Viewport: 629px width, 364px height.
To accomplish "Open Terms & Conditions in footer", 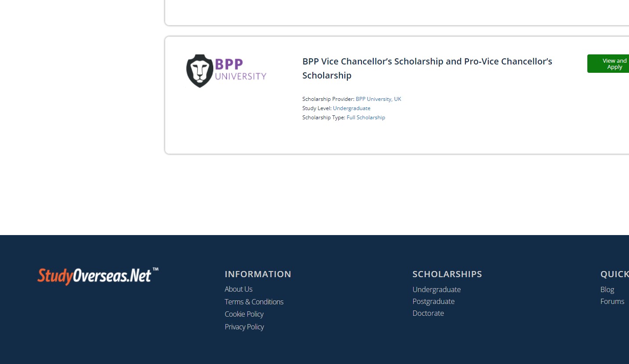I will pyautogui.click(x=254, y=302).
